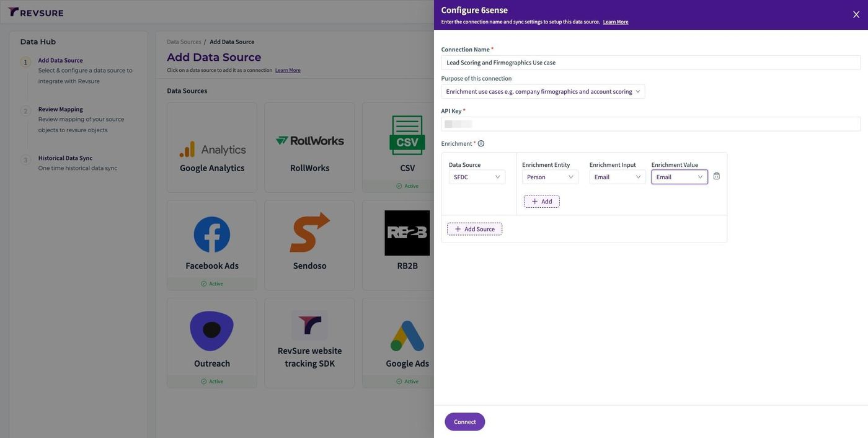Select the Sendoso data source card
This screenshot has height=438, width=868.
310,245
